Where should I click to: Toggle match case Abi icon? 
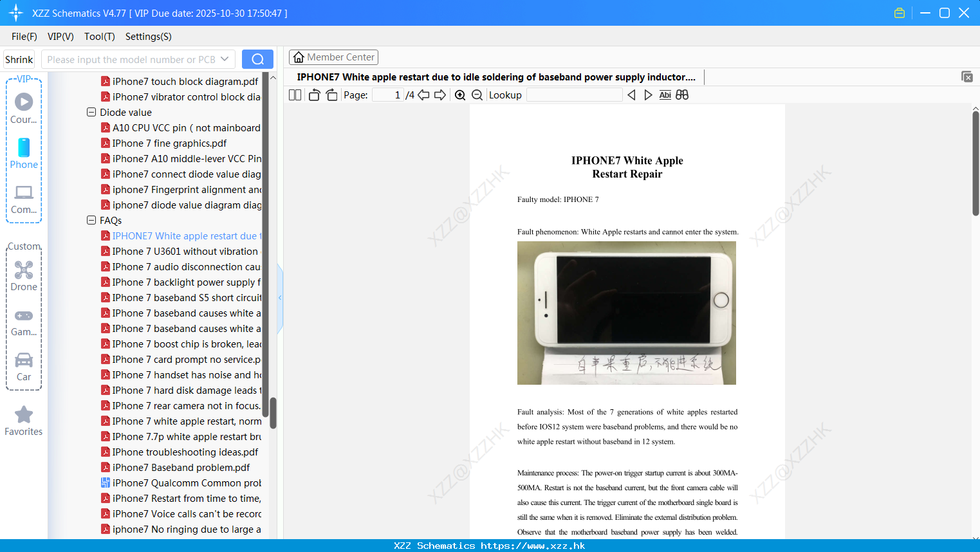[665, 95]
